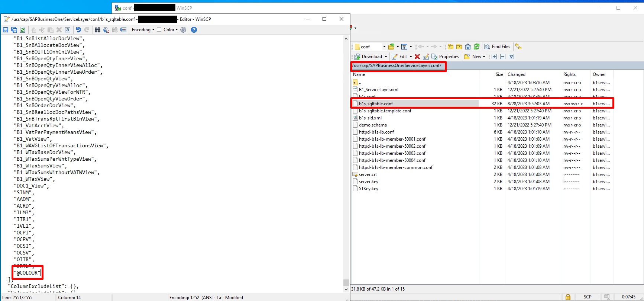Click the "DOC1_View" line in editor

(x=32, y=186)
